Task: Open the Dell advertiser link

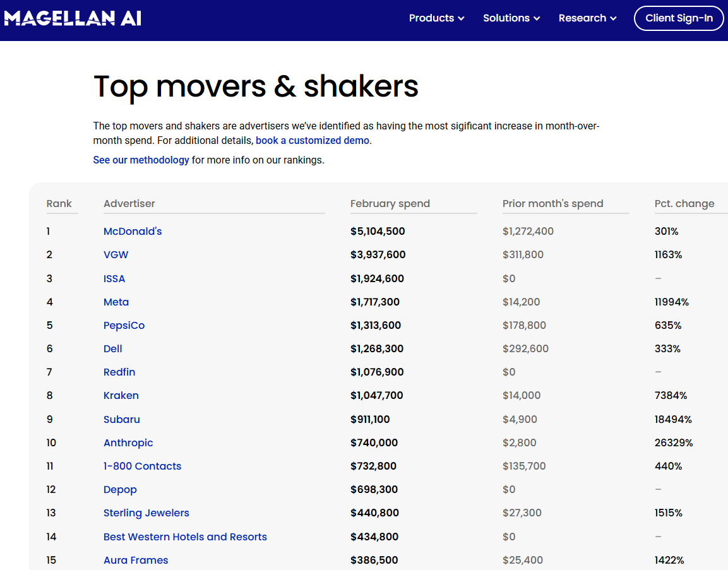Action: tap(113, 349)
